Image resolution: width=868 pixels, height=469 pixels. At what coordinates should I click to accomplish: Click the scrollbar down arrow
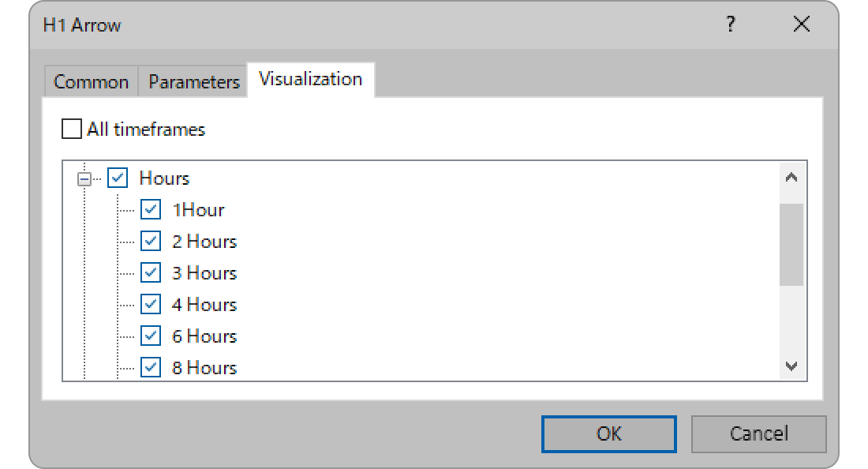[x=791, y=366]
